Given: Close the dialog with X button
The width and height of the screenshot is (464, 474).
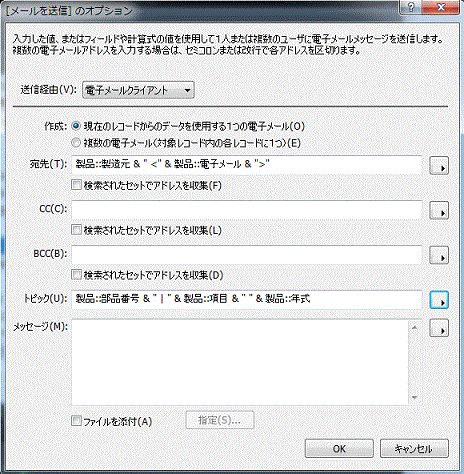Looking at the screenshot, I should coord(441,7).
